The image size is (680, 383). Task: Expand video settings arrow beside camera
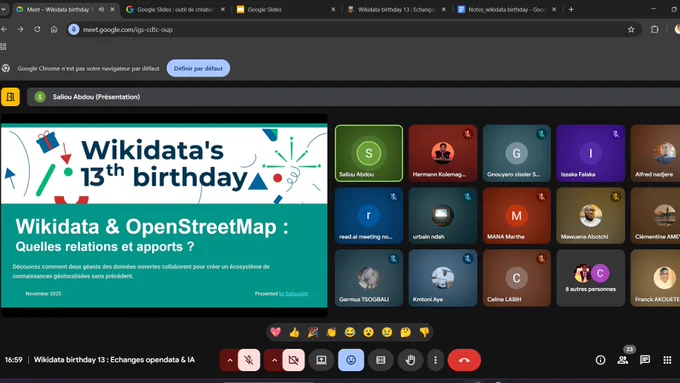pyautogui.click(x=274, y=360)
